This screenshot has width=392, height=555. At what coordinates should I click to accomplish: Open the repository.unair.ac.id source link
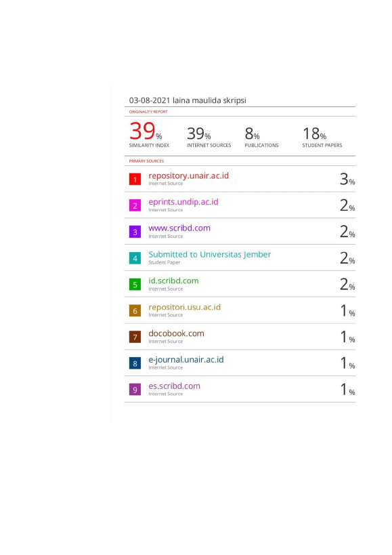pyautogui.click(x=188, y=176)
